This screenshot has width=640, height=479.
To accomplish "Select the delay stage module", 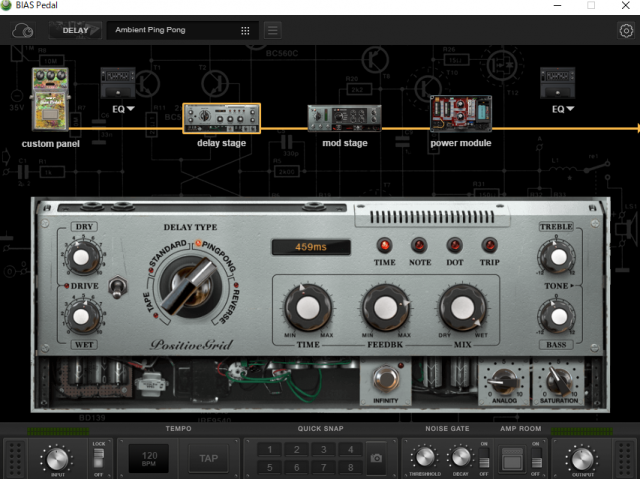I will coord(222,118).
